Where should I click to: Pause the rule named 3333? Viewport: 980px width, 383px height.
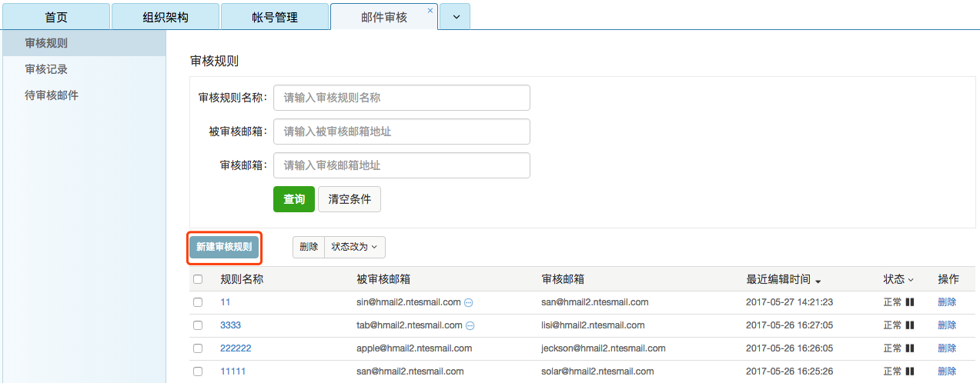coord(909,325)
